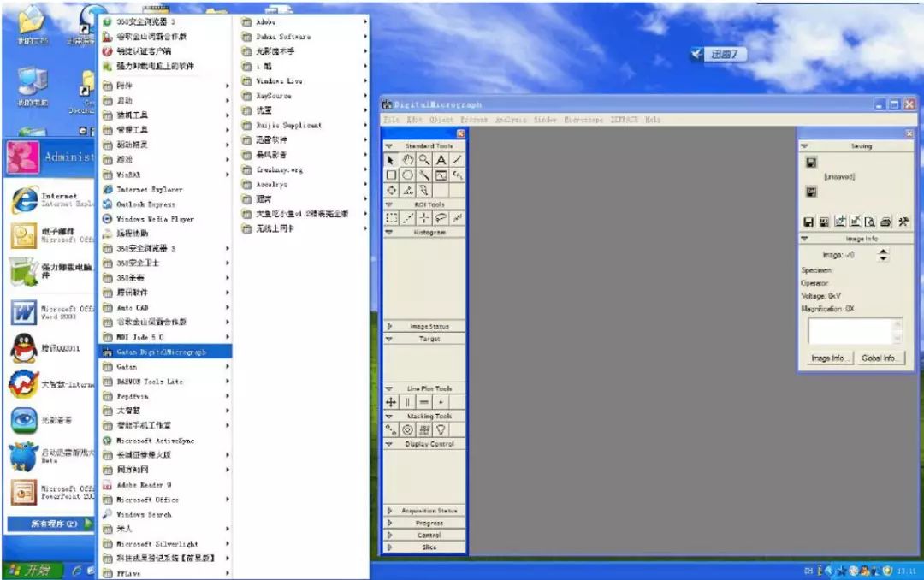Image resolution: width=924 pixels, height=580 pixels.
Task: Select the wedge mask tool in Masking Tools
Action: click(441, 429)
